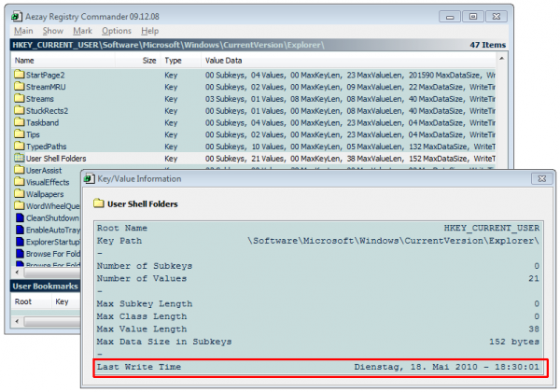The width and height of the screenshot is (560, 392).
Task: Select the UserAssist row name
Action: point(44,170)
